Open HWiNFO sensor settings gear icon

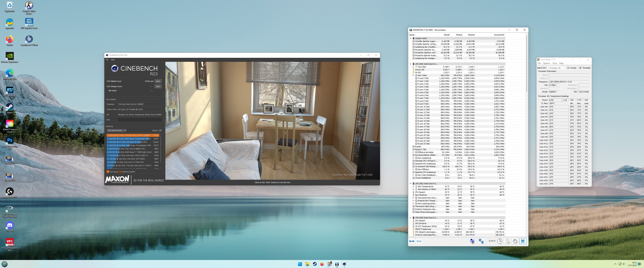[x=515, y=241]
